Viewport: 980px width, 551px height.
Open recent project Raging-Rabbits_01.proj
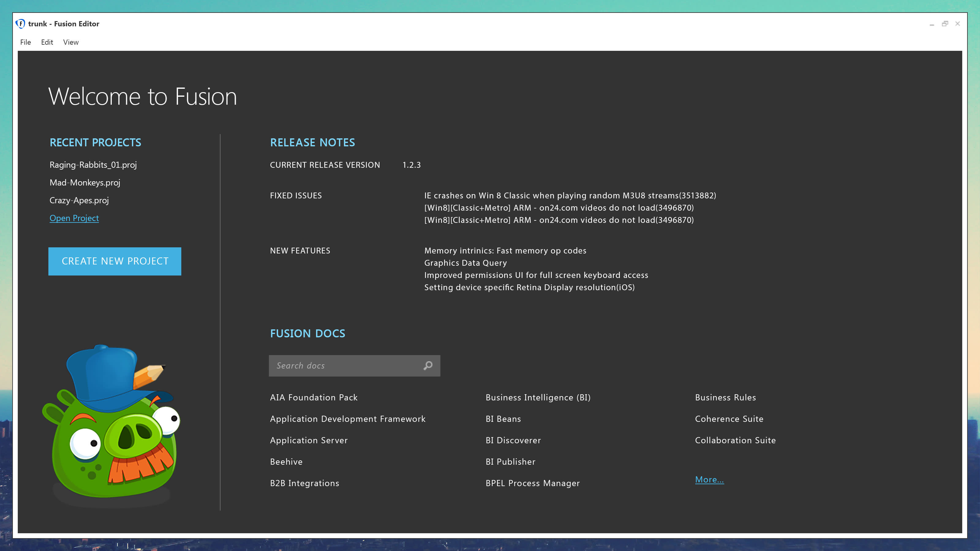93,165
